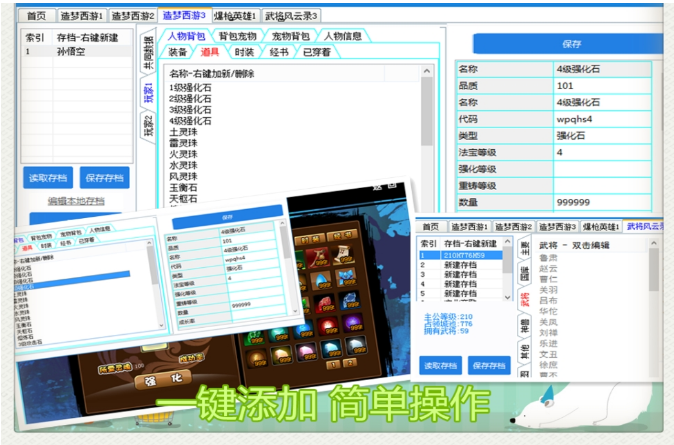Switch to 造梦西游2 tab in top window

click(133, 16)
